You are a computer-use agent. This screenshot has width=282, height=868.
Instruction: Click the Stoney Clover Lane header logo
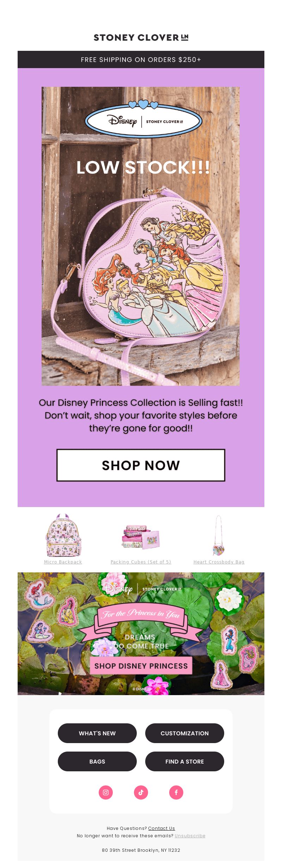[x=141, y=37]
